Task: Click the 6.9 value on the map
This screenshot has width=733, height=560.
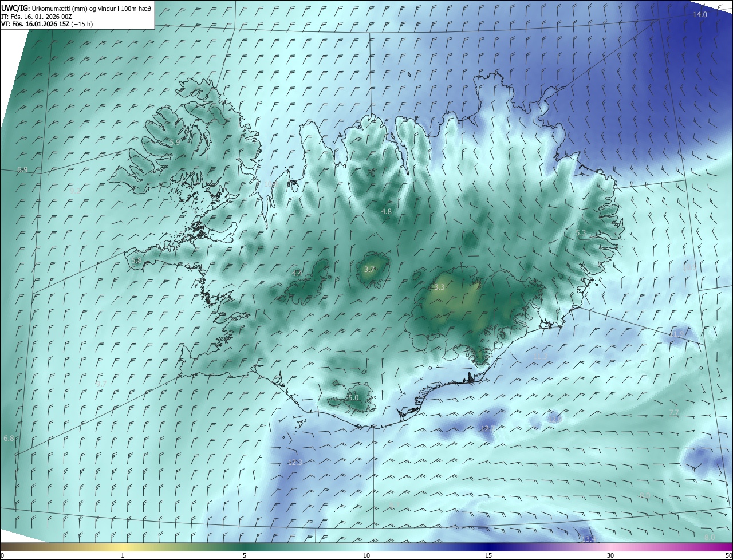Action: (x=22, y=170)
